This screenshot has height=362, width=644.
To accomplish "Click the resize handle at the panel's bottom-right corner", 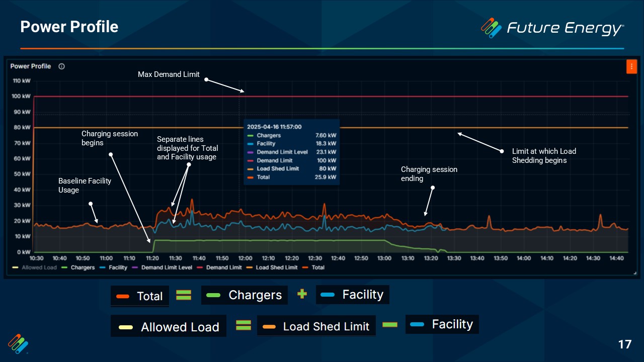I will [x=635, y=274].
